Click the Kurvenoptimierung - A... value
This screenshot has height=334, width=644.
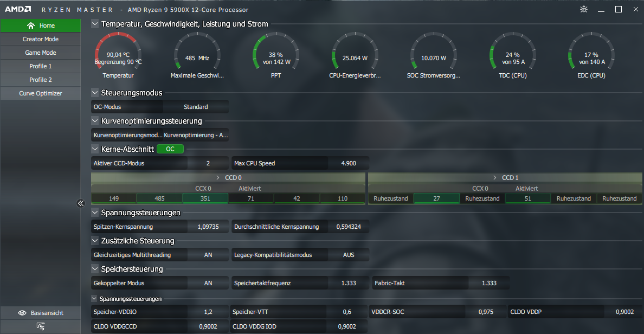[196, 135]
